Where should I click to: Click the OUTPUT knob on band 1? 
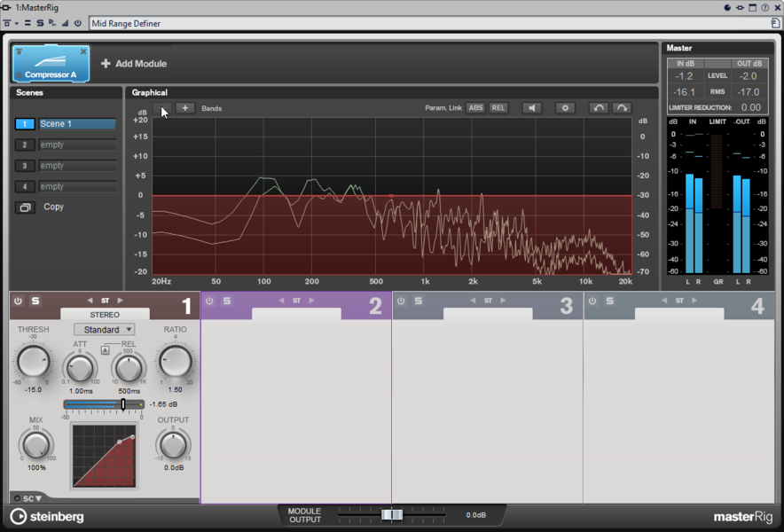[x=174, y=445]
